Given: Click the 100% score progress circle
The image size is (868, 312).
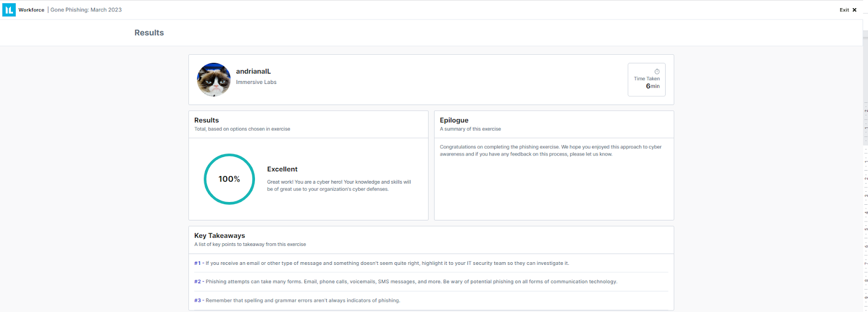Looking at the screenshot, I should 229,179.
